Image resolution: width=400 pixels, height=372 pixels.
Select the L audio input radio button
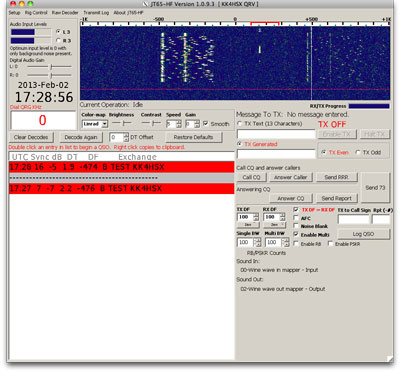point(59,32)
